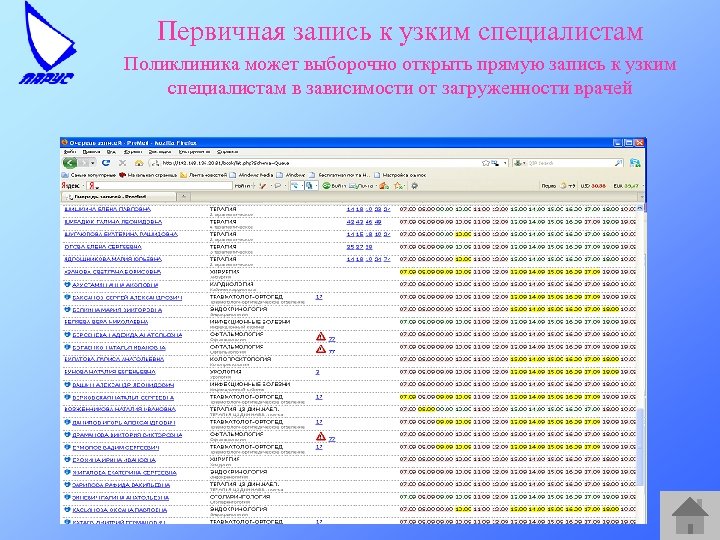Click the shield icon beside Касьянова Оксана Павловна
The height and width of the screenshot is (540, 720).
(x=68, y=510)
